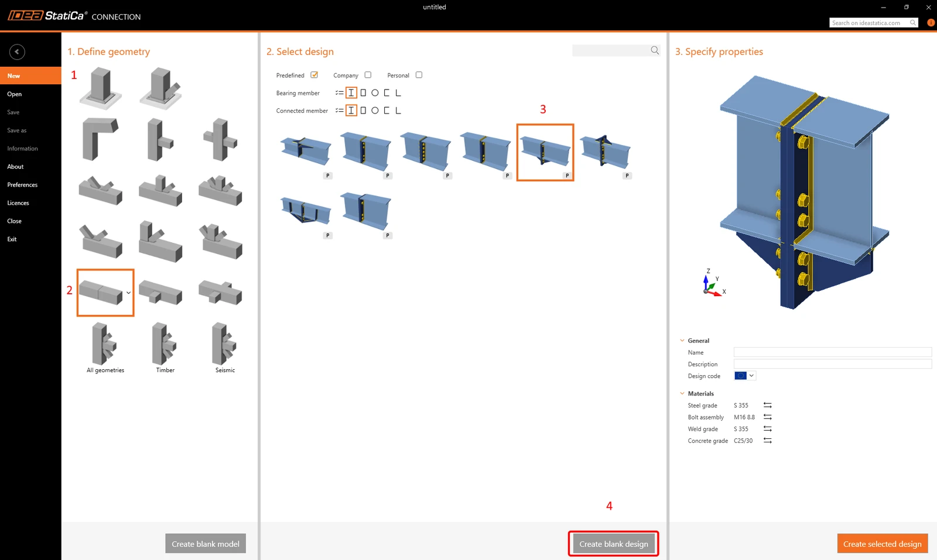
Task: Open the Design code flag dropdown
Action: [x=745, y=376]
